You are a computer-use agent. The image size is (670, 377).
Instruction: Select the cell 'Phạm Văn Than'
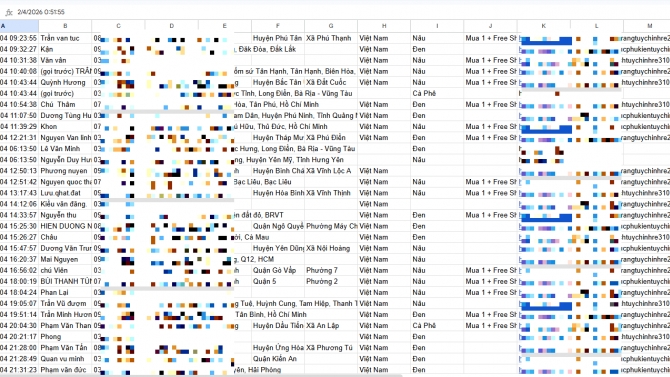pos(65,326)
